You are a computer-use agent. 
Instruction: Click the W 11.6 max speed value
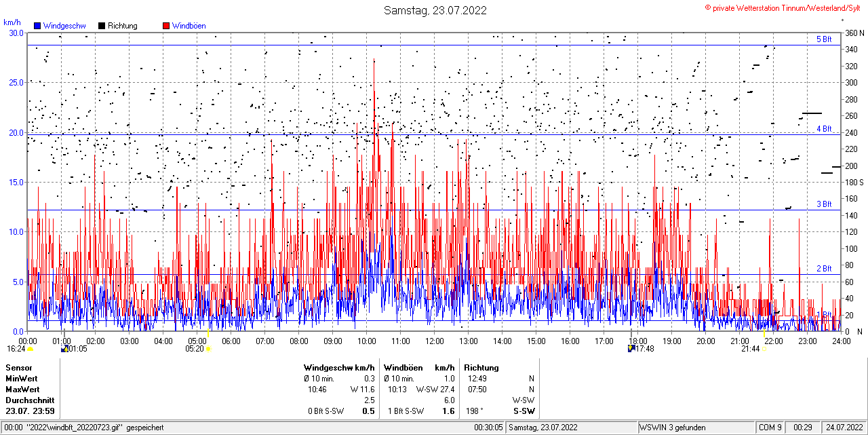pyautogui.click(x=362, y=390)
